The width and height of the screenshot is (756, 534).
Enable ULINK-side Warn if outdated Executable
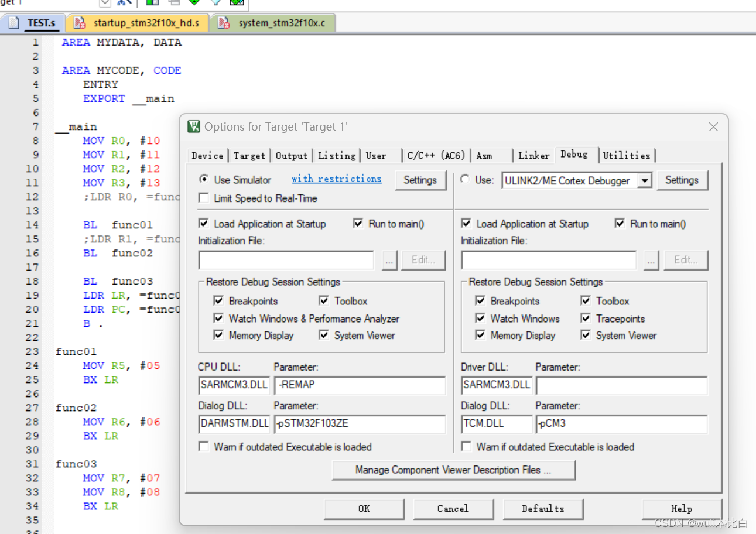(x=466, y=447)
